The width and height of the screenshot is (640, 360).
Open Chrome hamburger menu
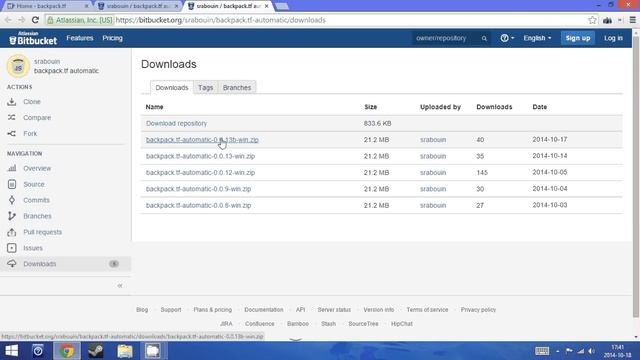click(x=633, y=20)
